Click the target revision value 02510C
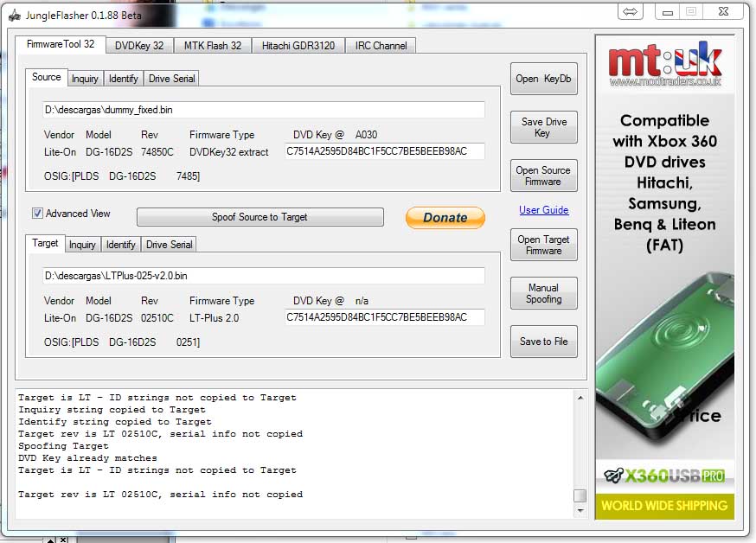Image resolution: width=756 pixels, height=543 pixels. [x=157, y=318]
